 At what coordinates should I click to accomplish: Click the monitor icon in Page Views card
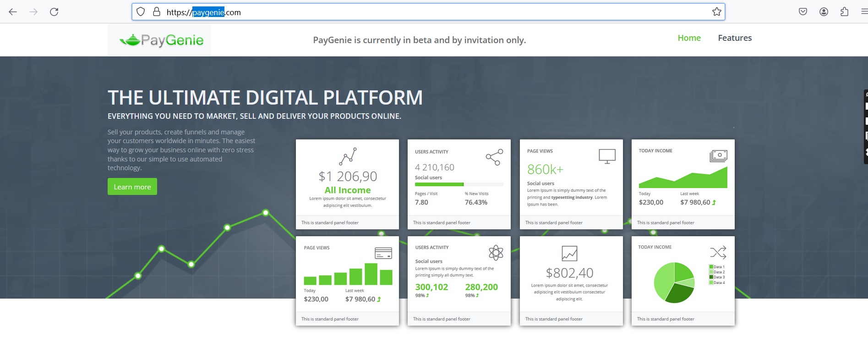pyautogui.click(x=607, y=156)
